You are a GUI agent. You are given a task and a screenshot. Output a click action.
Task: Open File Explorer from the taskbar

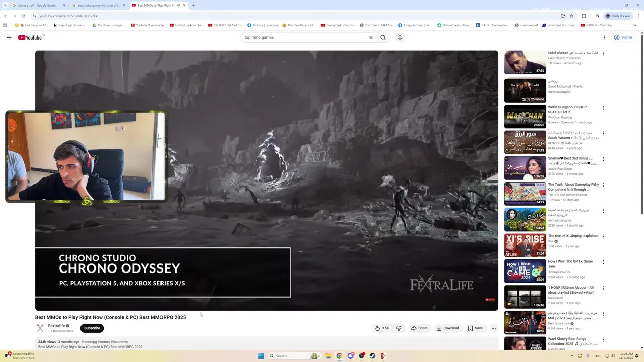point(328,356)
